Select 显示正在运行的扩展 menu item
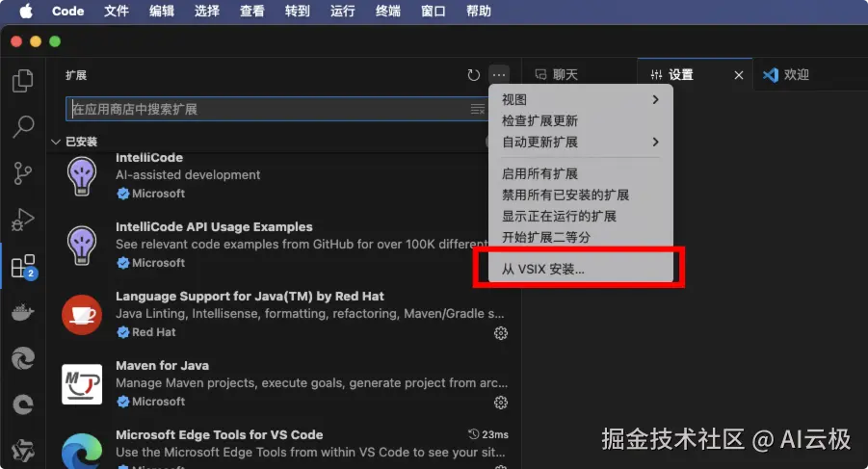Screen dimensions: 868x469 (x=580, y=216)
